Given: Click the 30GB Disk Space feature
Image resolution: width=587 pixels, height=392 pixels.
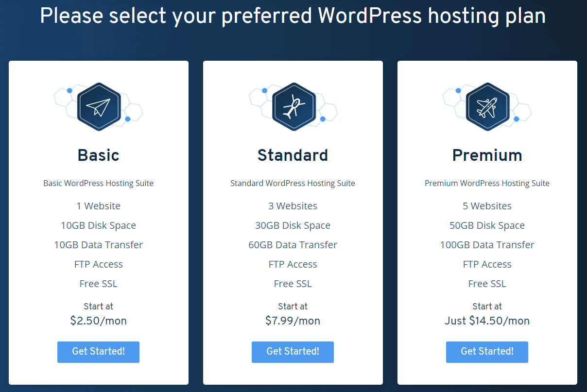Looking at the screenshot, I should tap(293, 225).
